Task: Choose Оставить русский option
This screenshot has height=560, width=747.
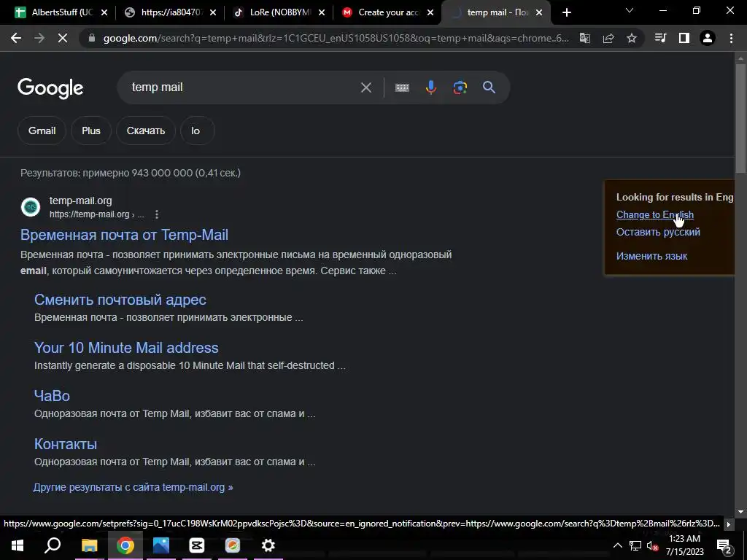Action: [x=659, y=232]
